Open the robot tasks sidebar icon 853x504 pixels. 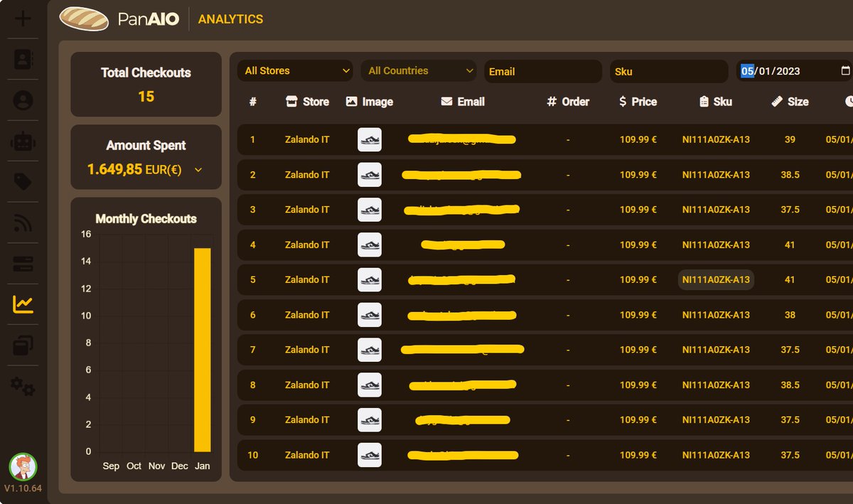[23, 141]
